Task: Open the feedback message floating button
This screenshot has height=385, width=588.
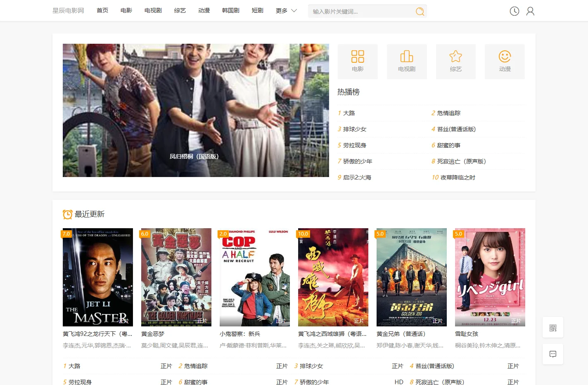Action: click(x=553, y=354)
